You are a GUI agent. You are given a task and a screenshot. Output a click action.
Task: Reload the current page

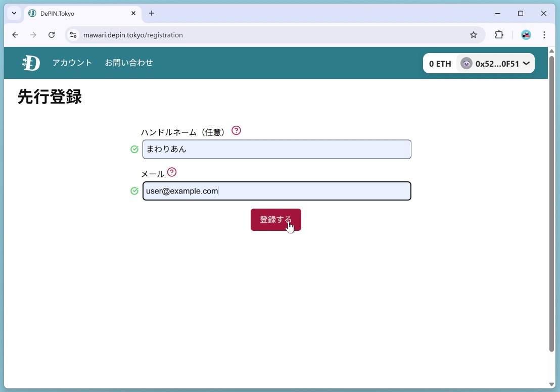pyautogui.click(x=52, y=35)
